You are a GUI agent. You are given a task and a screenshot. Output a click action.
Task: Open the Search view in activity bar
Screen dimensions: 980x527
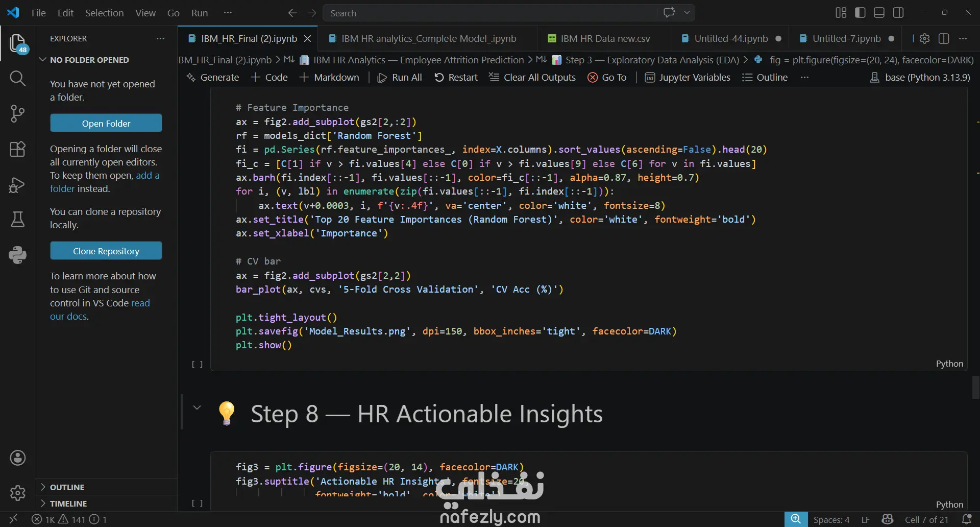click(18, 78)
